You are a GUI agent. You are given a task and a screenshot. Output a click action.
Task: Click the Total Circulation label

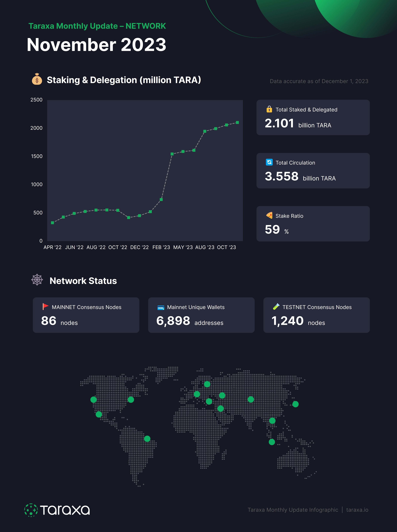pos(295,163)
